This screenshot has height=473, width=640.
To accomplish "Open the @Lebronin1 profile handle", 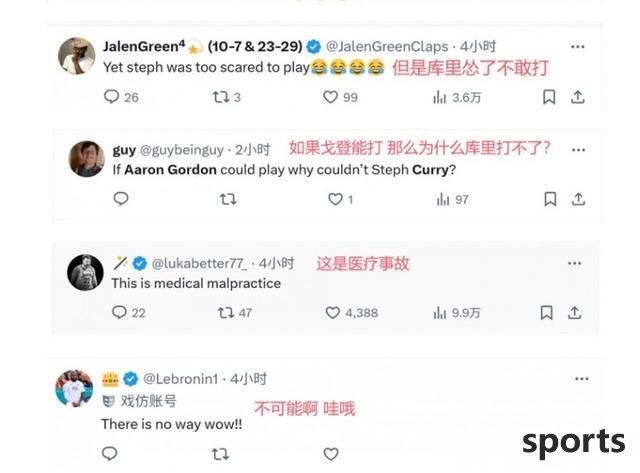I will coord(180,379).
